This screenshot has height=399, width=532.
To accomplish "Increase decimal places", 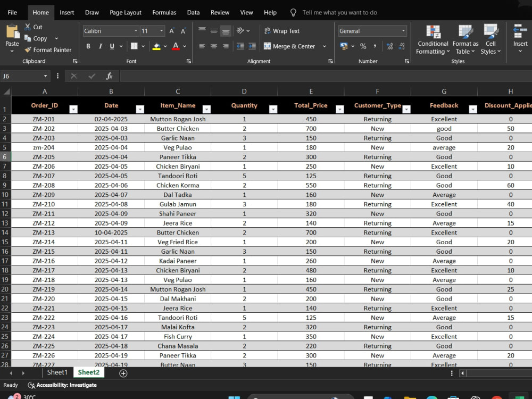I will [x=390, y=46].
